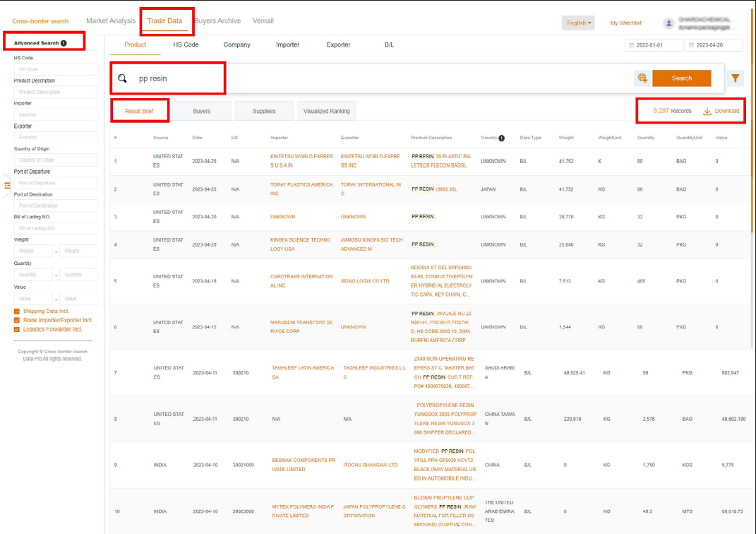Disable Logistics Forwarder Incl. checkbox
The width and height of the screenshot is (756, 534).
pos(17,329)
